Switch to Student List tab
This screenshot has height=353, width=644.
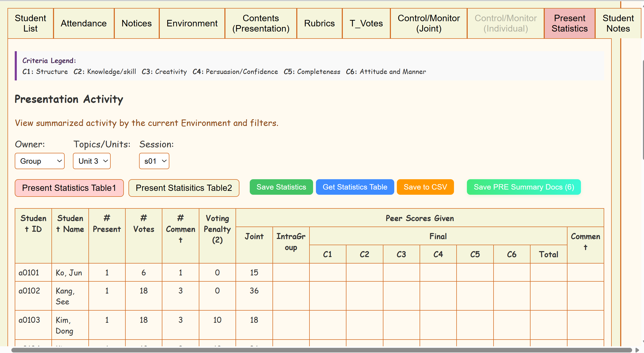tap(31, 23)
